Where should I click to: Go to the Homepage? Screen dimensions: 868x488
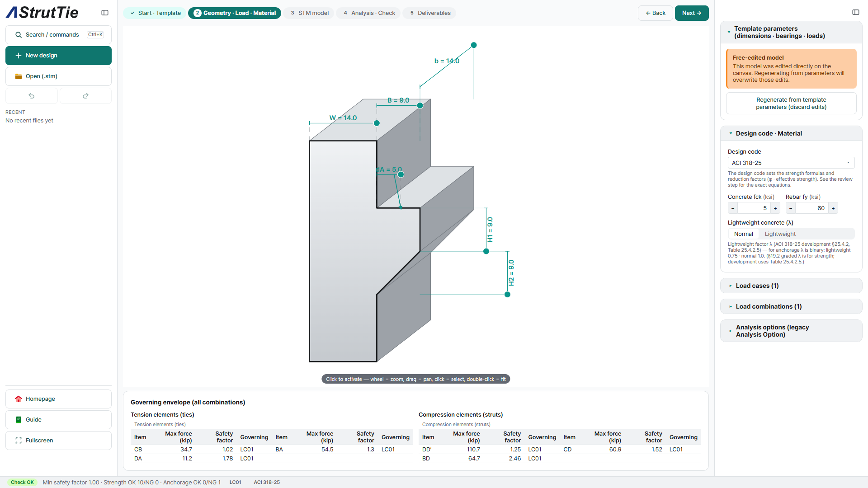click(x=58, y=399)
